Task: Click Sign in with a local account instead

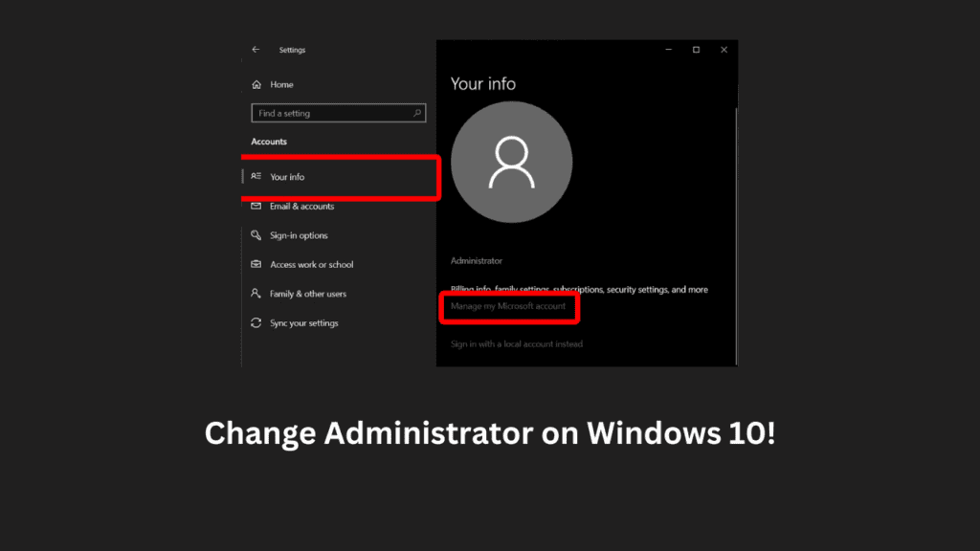Action: pos(517,344)
